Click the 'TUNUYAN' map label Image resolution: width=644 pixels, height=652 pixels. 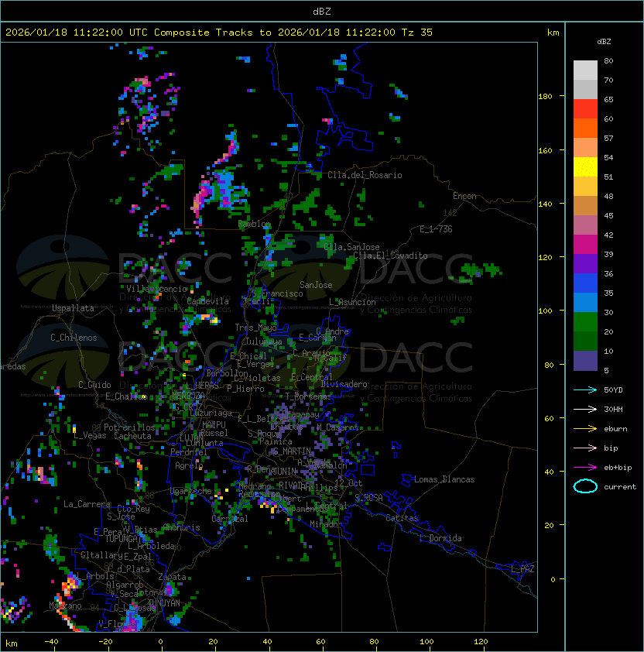point(164,603)
